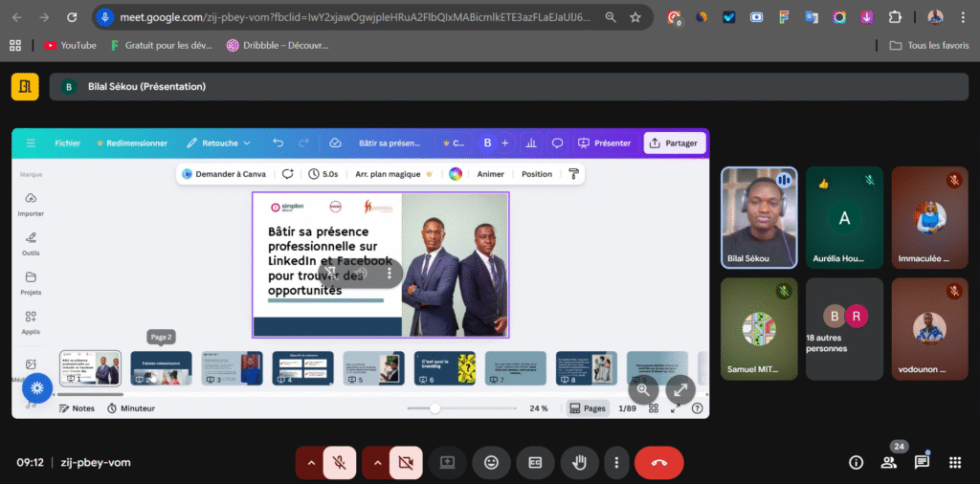
Task: Expand audio settings arrow beside microphone
Action: [x=309, y=462]
